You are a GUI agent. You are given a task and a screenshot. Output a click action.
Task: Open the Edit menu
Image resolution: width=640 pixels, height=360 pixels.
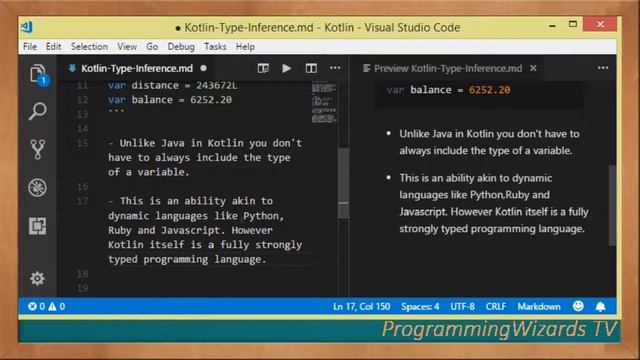(x=53, y=47)
